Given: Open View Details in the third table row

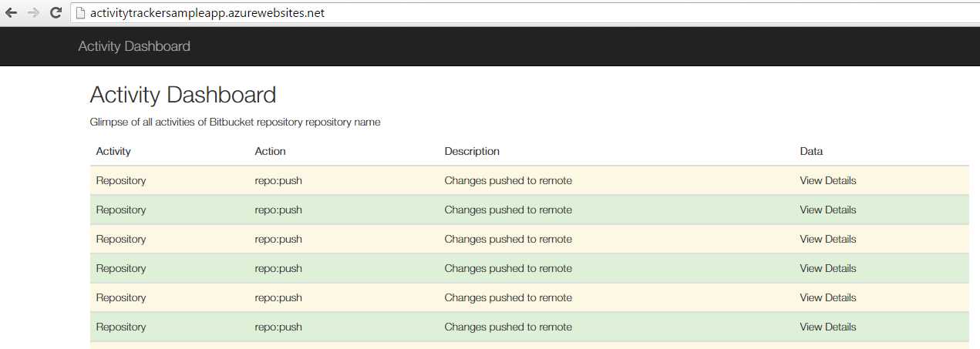Looking at the screenshot, I should [827, 239].
